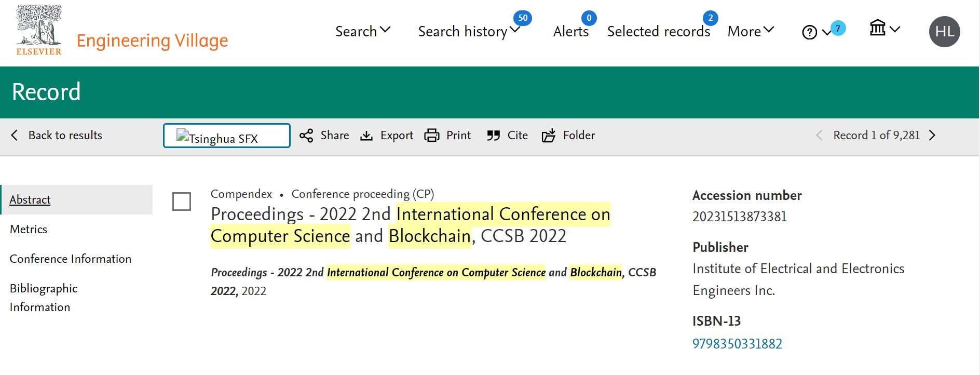Expand the Search history dropdown
Viewport: 980px width, 375px height.
[x=469, y=31]
